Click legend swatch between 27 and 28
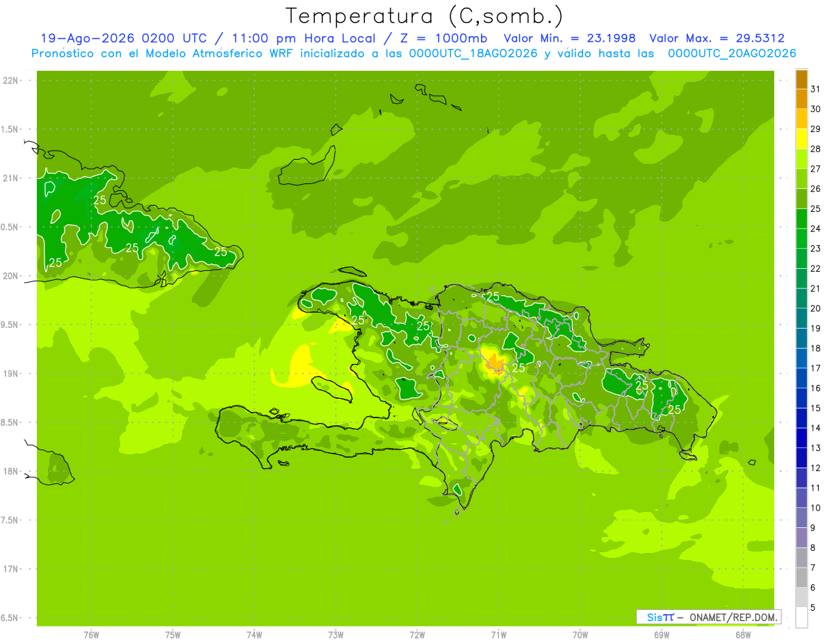834x644 pixels. coord(801,159)
